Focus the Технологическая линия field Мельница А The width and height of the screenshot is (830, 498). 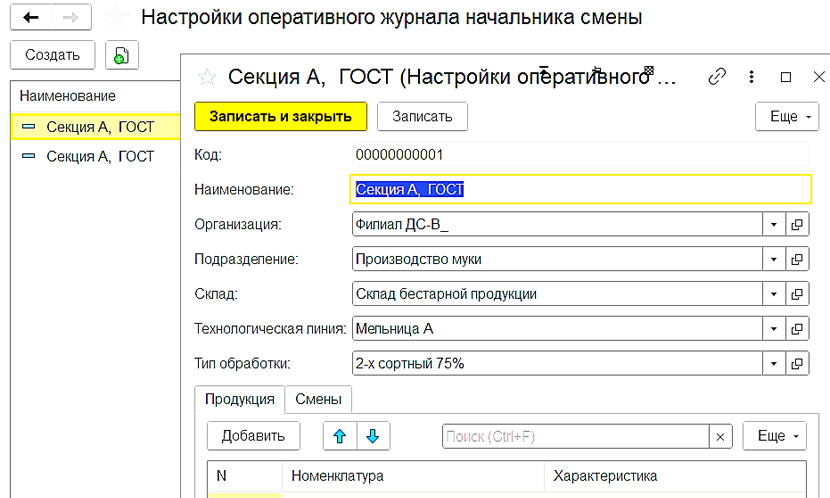(557, 329)
